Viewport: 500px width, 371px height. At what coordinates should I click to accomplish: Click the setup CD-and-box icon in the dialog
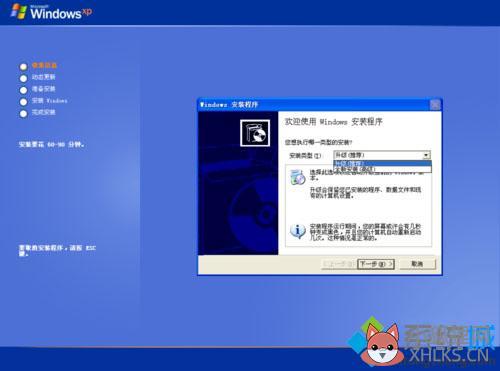(255, 133)
